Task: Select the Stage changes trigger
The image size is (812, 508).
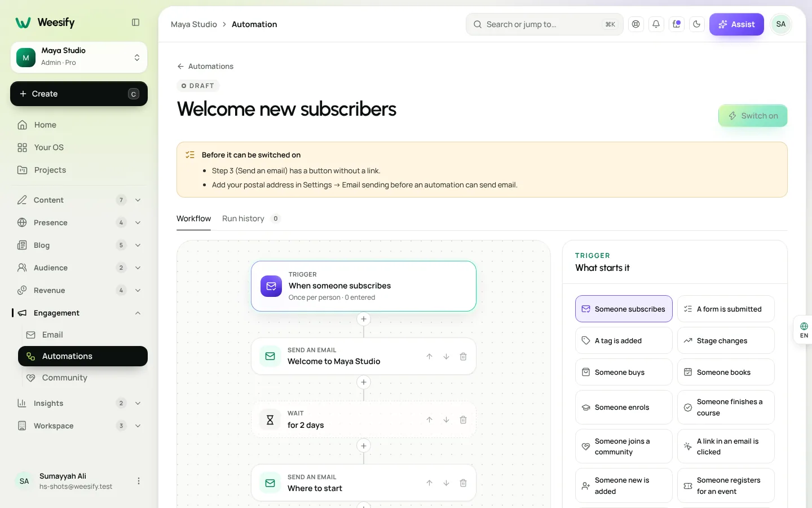Action: click(726, 340)
